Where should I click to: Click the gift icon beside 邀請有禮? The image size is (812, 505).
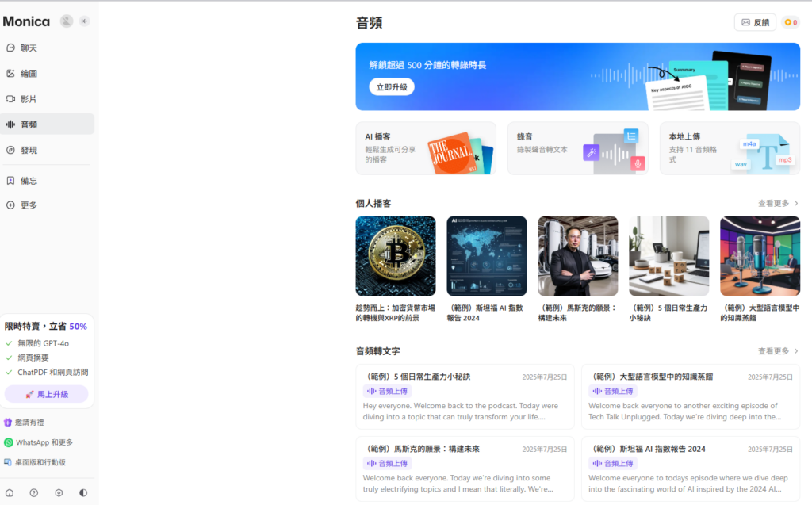[x=8, y=422]
